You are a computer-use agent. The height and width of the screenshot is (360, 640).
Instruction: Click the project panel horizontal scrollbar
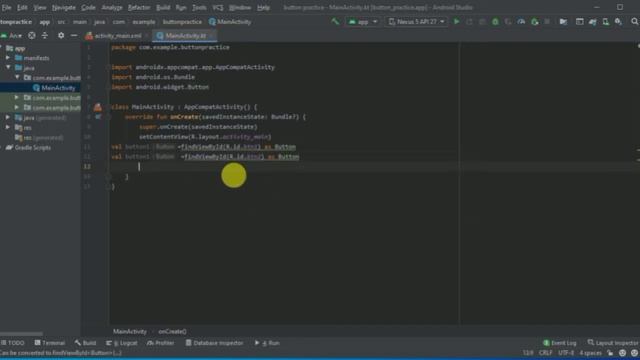coord(22,334)
